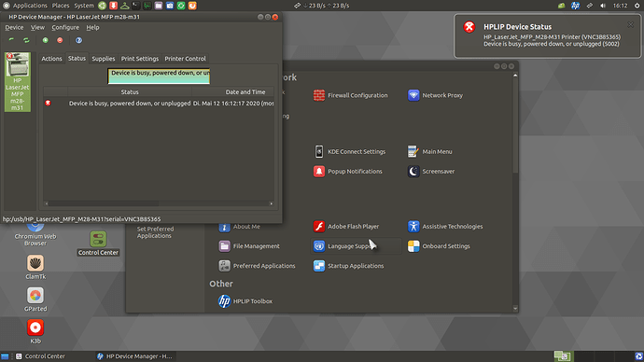This screenshot has height=362, width=644.
Task: Open File Management settings
Action: (x=249, y=246)
